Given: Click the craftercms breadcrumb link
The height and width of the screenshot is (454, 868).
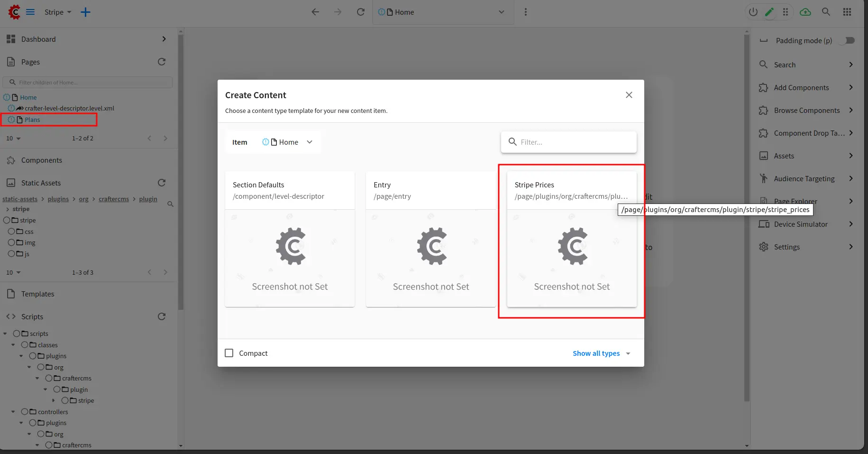Looking at the screenshot, I should tap(114, 199).
